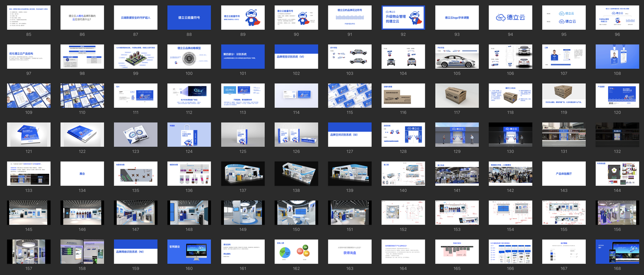The width and height of the screenshot is (644, 275).
Task: Select slide thumbnail 134
Action: [82, 174]
